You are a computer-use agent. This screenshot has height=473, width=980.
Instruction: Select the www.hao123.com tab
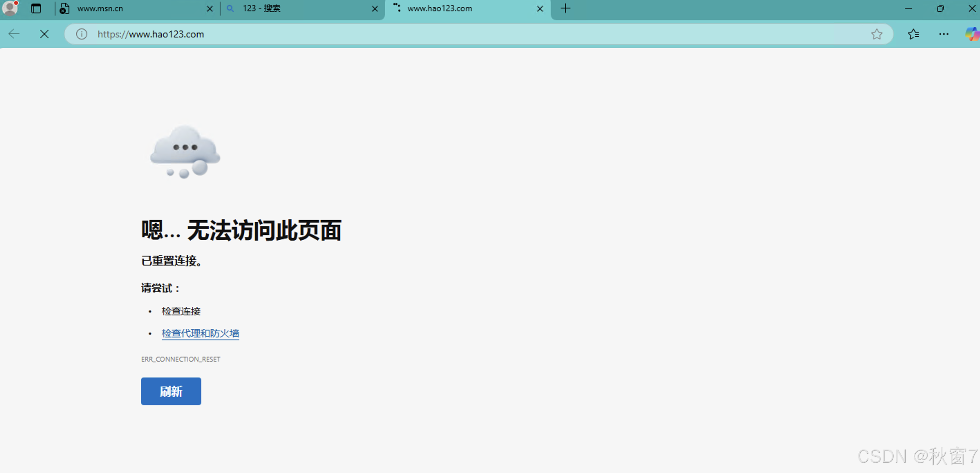coord(456,8)
